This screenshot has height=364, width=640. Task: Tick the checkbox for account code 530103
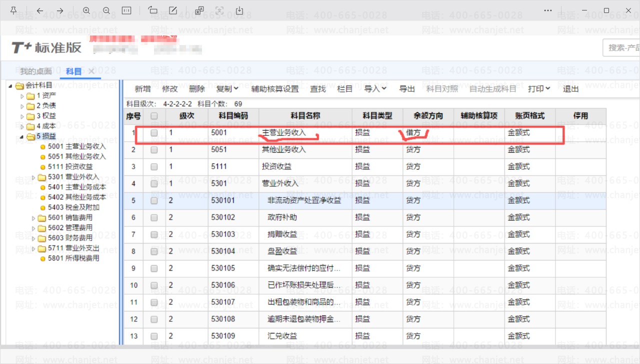[x=154, y=234]
